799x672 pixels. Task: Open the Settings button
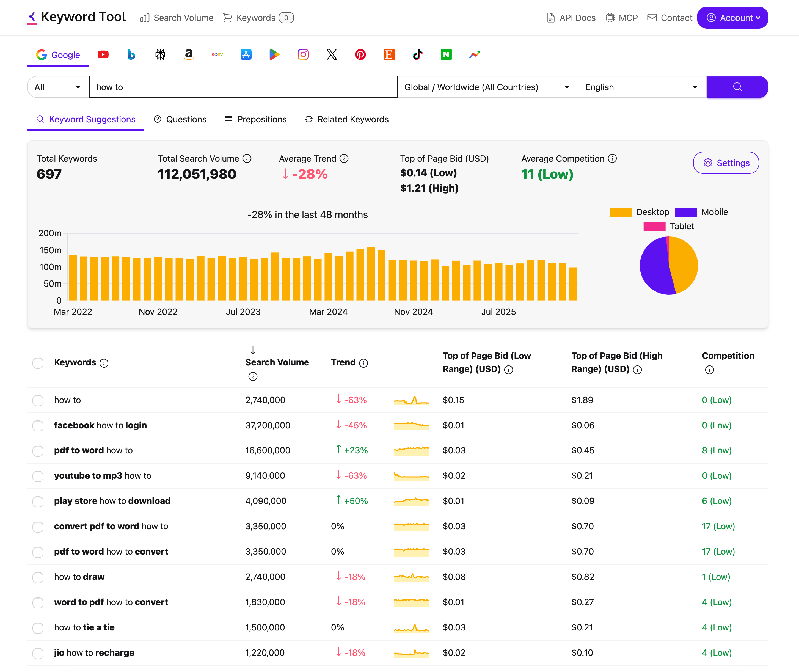click(726, 163)
